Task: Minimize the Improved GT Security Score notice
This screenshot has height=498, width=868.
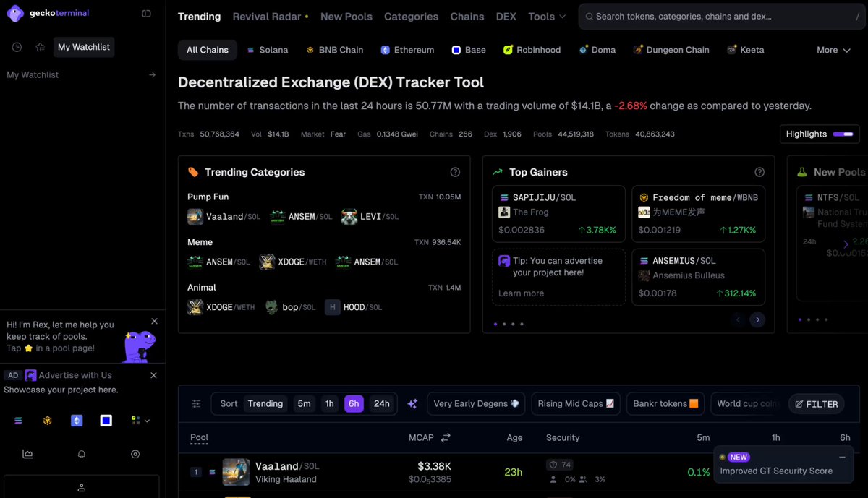Action: (842, 458)
